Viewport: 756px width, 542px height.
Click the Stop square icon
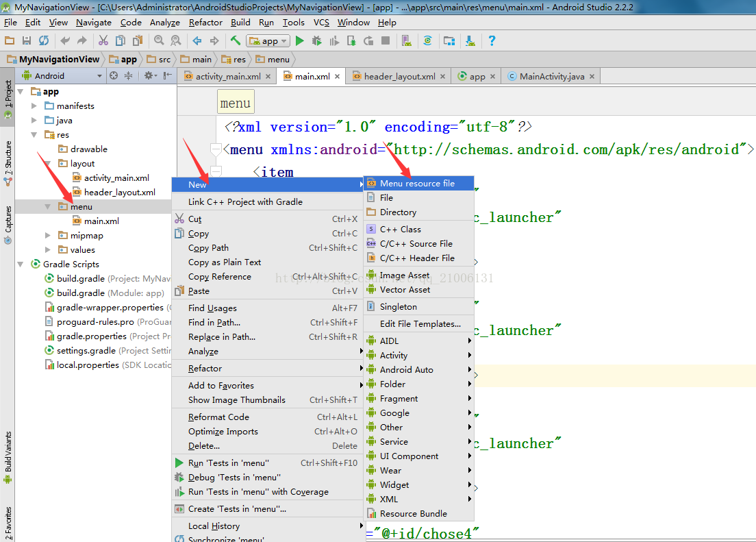pyautogui.click(x=386, y=41)
